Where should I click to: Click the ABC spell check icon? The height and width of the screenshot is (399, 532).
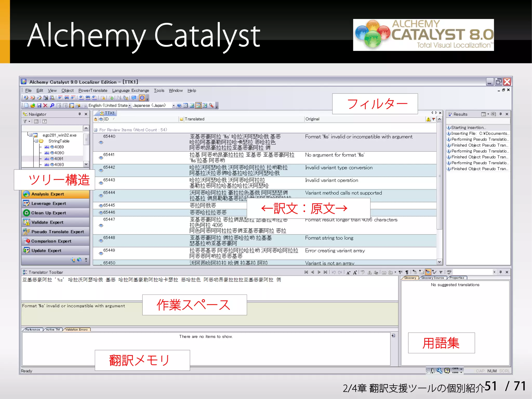coord(449,272)
